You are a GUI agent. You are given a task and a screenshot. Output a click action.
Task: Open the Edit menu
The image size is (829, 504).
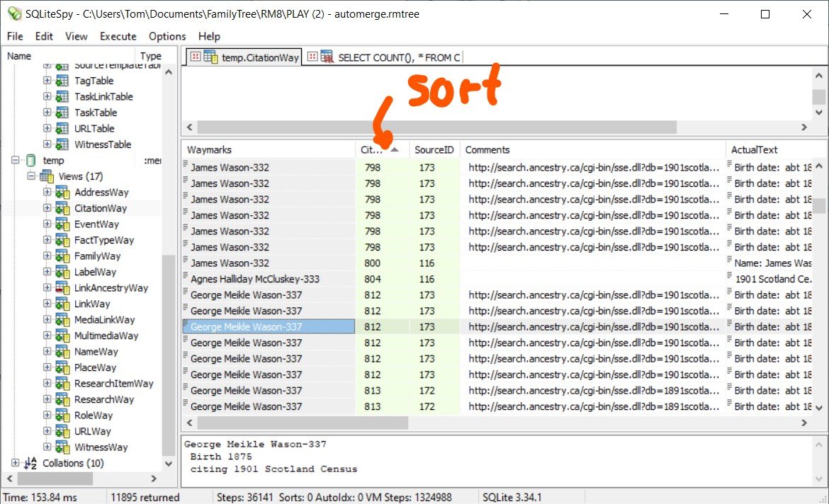pos(44,36)
